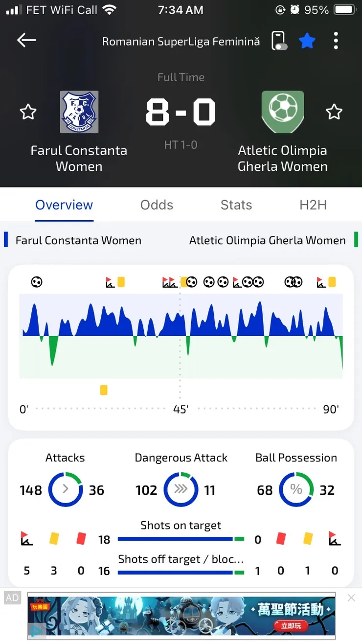362x644 pixels.
Task: Switch to the Stats tab
Action: (236, 205)
